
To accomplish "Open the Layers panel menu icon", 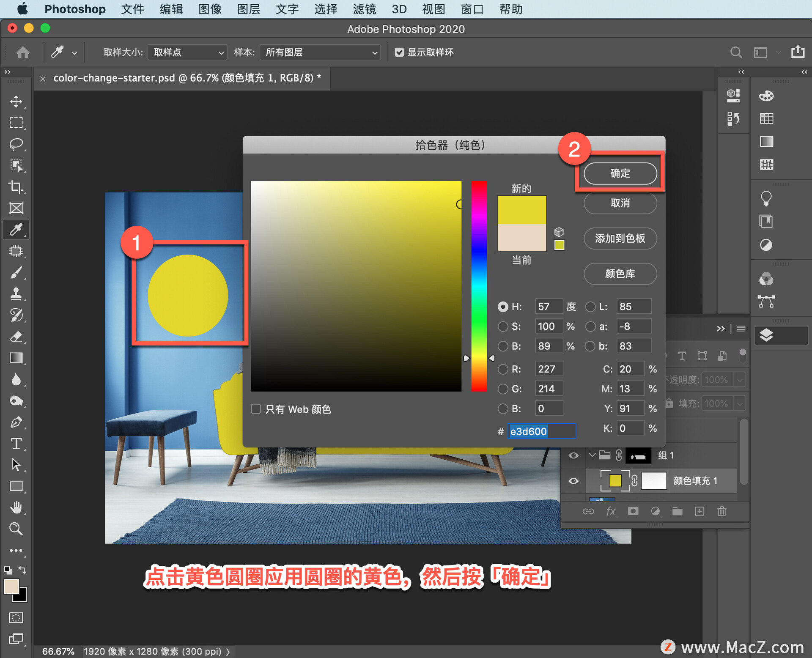I will pyautogui.click(x=741, y=329).
